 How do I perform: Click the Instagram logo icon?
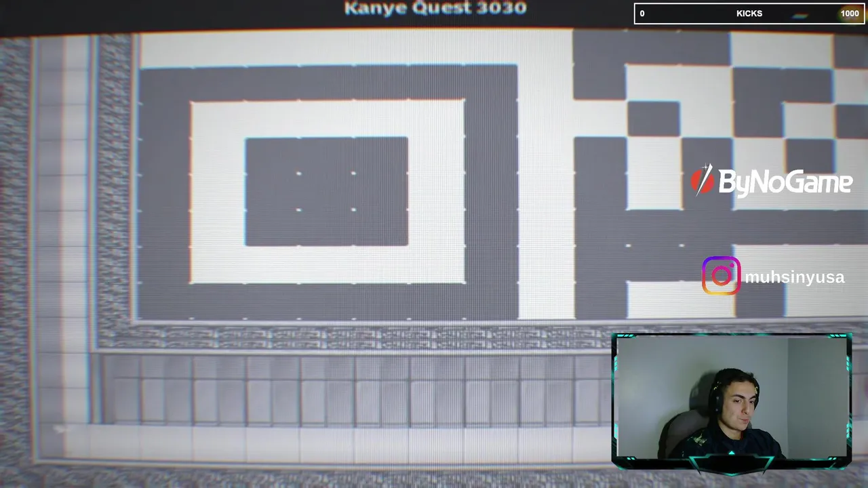pos(721,276)
